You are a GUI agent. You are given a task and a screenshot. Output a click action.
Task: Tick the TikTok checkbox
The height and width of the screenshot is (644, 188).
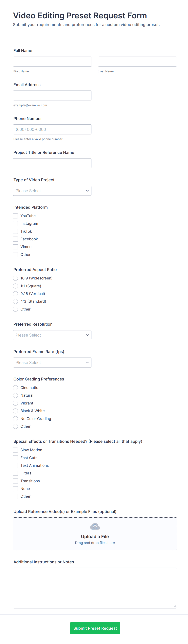pyautogui.click(x=16, y=231)
